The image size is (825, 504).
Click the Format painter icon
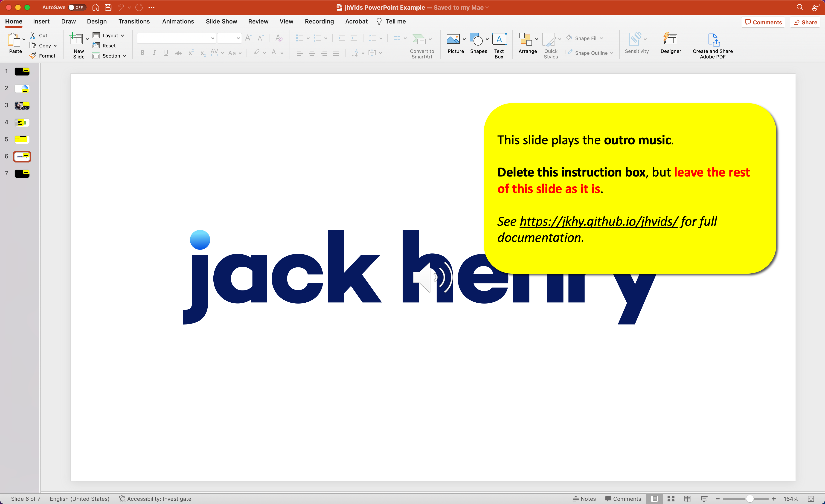(x=33, y=55)
